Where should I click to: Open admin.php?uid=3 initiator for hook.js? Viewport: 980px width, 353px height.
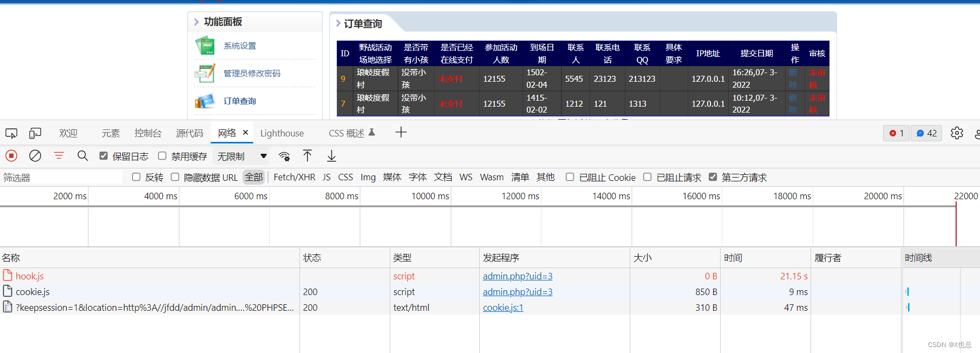(518, 276)
